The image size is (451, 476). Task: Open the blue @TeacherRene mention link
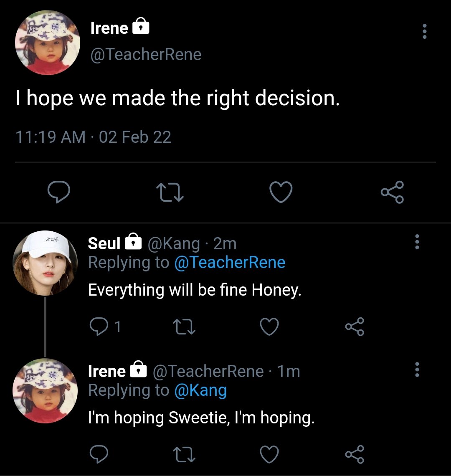229,263
